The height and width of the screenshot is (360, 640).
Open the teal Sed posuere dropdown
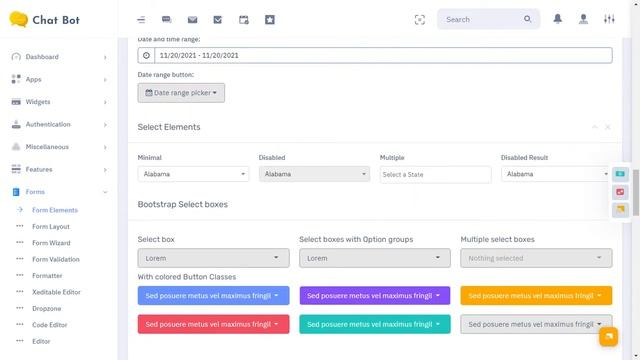[x=375, y=324]
